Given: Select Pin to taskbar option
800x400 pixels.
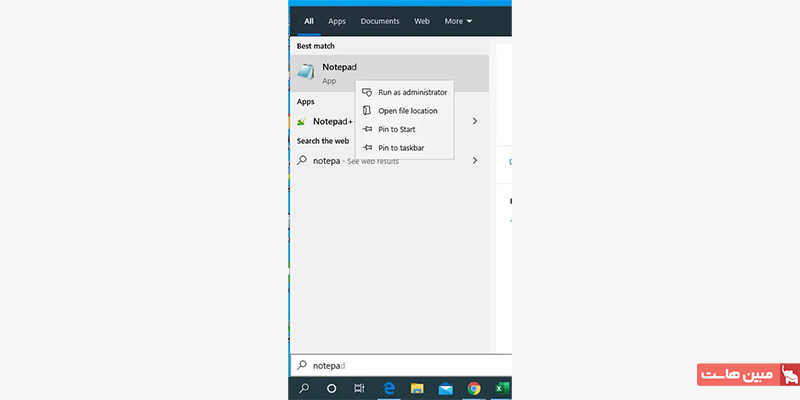Looking at the screenshot, I should click(x=400, y=148).
